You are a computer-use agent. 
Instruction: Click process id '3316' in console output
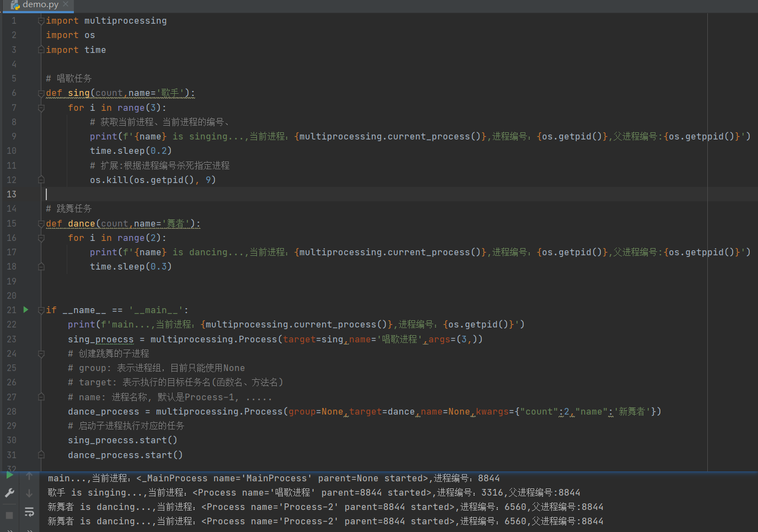(x=492, y=492)
